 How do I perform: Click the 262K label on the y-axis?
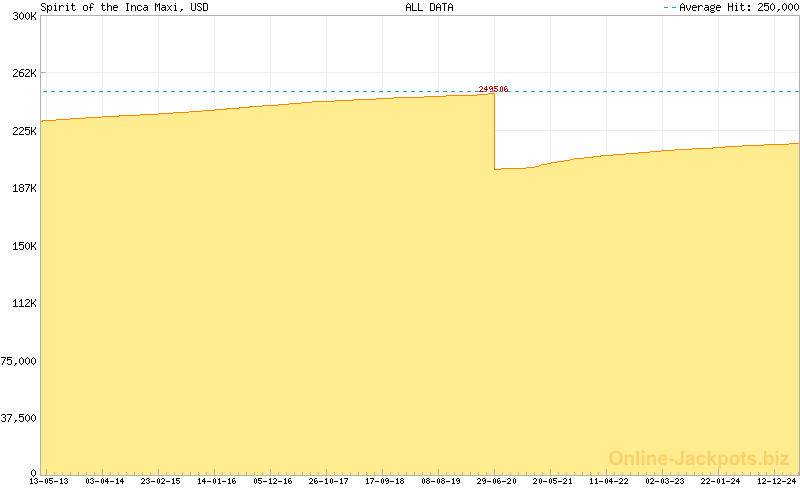(x=23, y=73)
